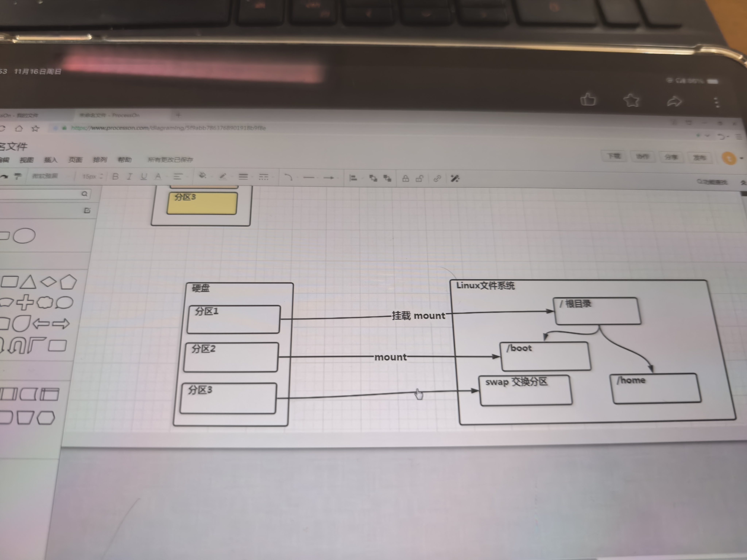Click the 下载 download button
This screenshot has height=560, width=747.
pos(614,156)
